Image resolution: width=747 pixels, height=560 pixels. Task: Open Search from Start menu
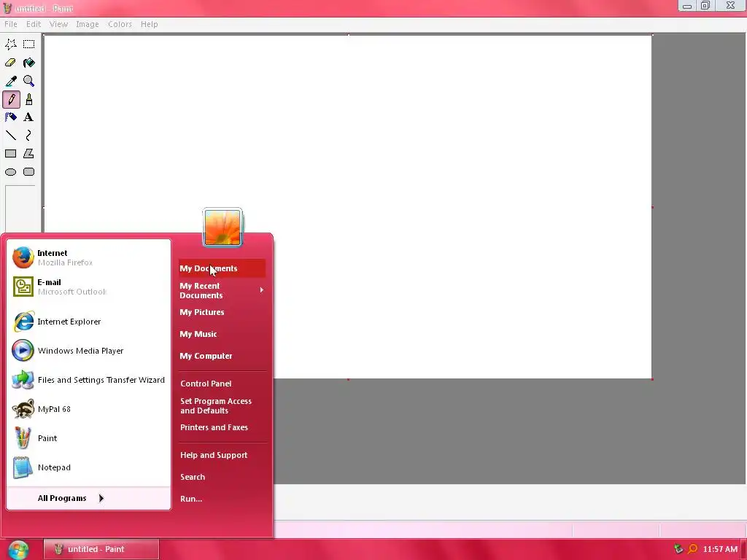tap(222, 477)
